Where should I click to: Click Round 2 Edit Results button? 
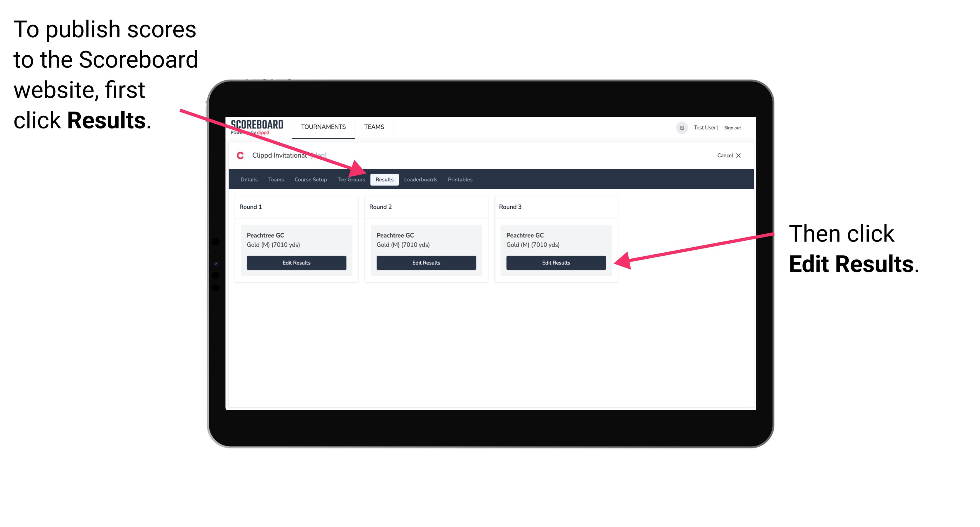pos(427,263)
